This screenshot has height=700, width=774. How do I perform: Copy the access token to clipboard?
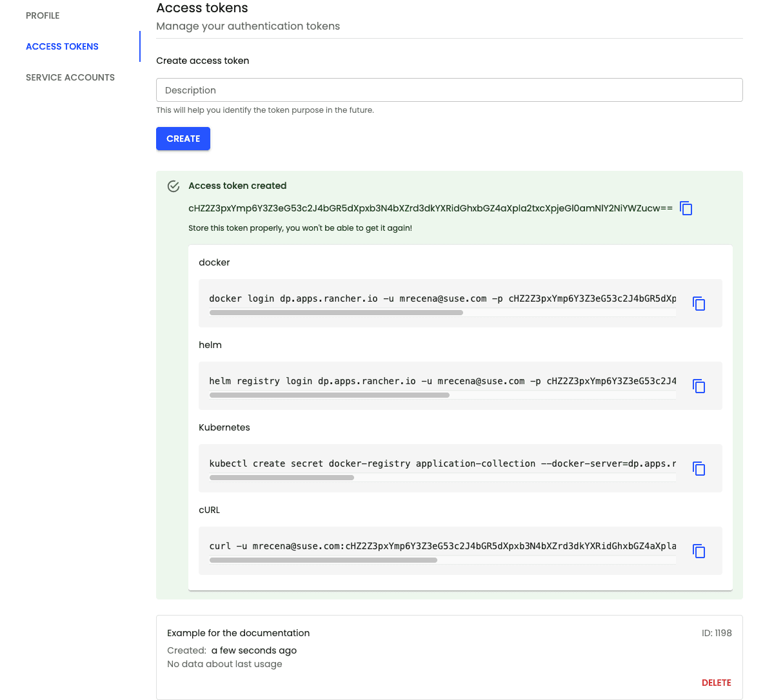pyautogui.click(x=686, y=208)
